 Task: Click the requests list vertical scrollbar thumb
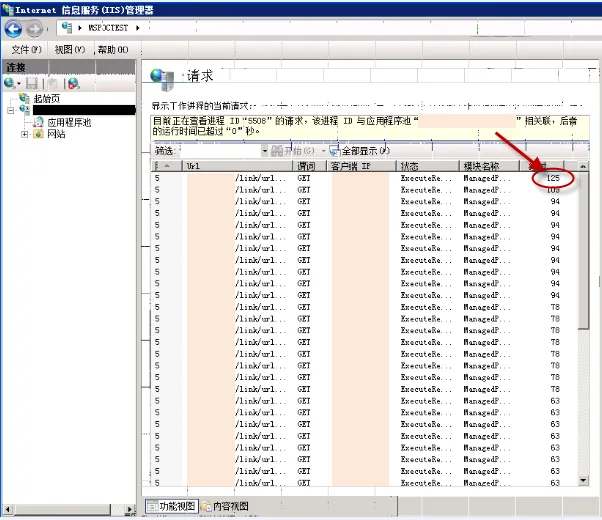(583, 250)
